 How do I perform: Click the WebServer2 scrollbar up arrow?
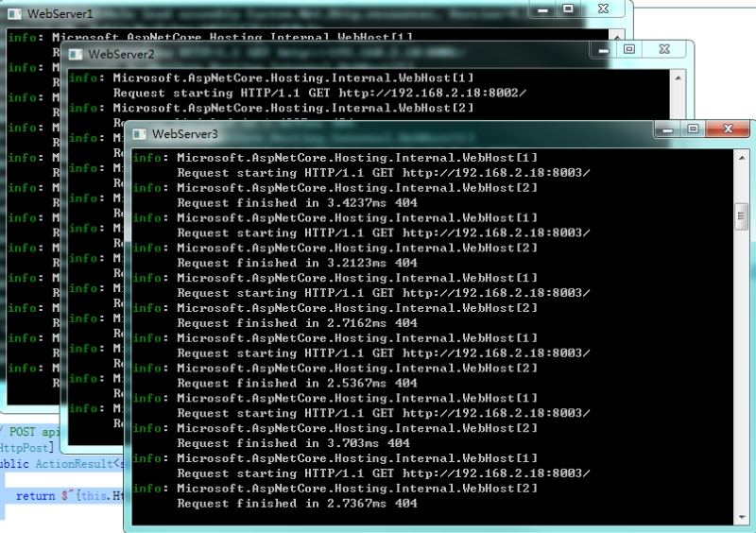[x=678, y=78]
